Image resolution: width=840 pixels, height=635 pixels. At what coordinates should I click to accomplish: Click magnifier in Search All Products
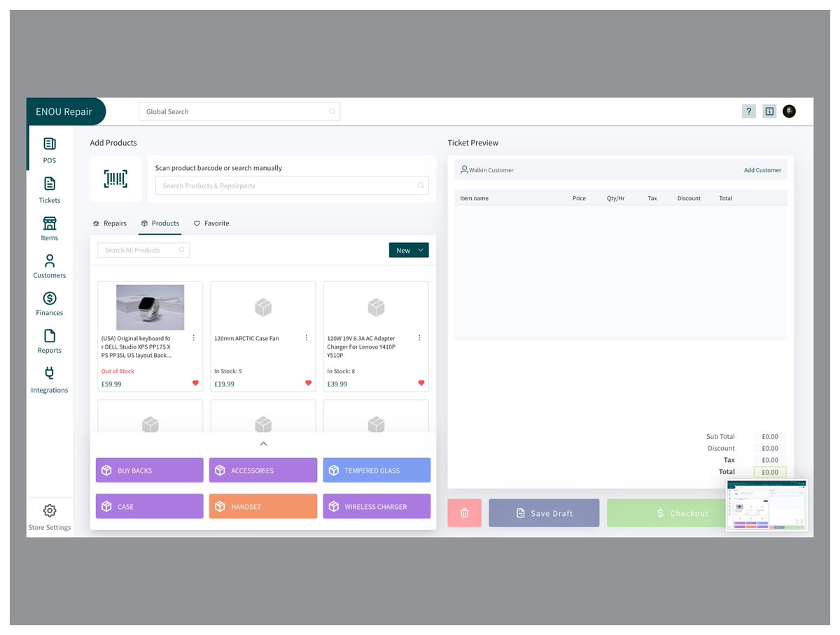182,250
